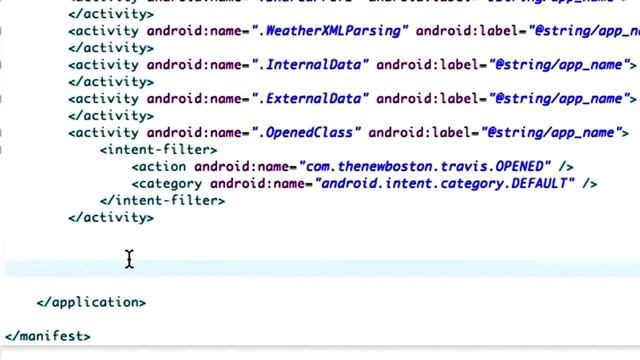Click "@string/app_name" on the OpenedClass line
The width and height of the screenshot is (640, 360).
tap(551, 133)
